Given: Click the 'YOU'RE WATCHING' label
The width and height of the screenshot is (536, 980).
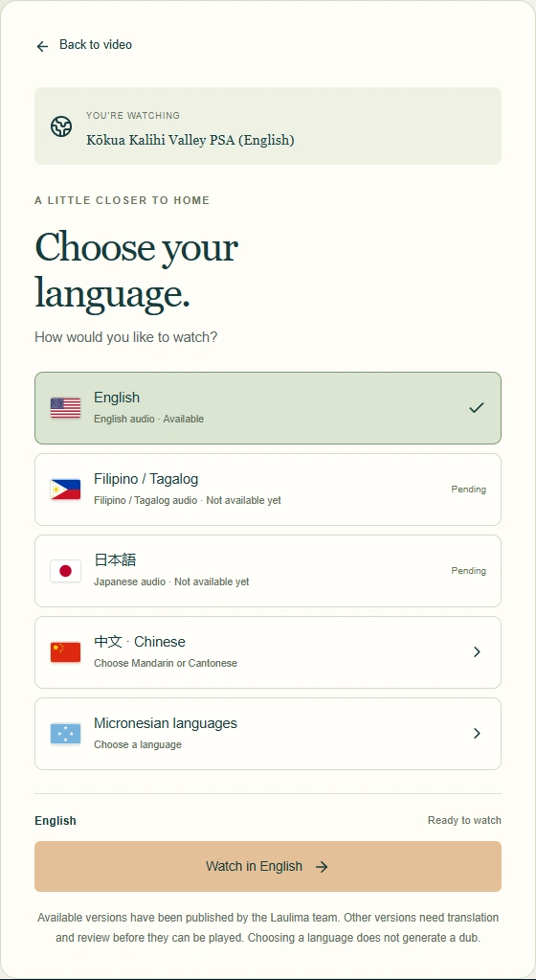Looking at the screenshot, I should [133, 116].
